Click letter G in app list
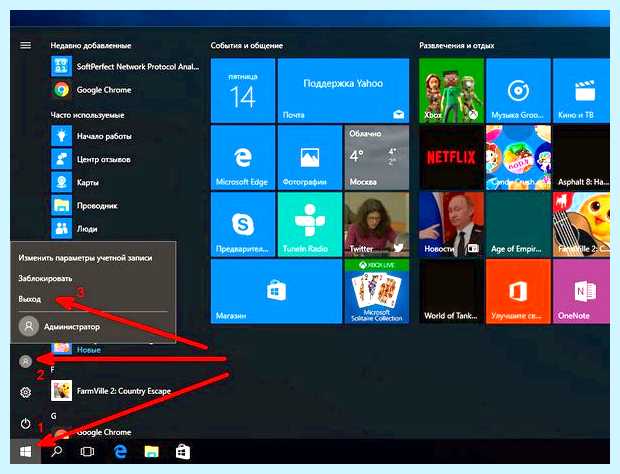 [53, 415]
